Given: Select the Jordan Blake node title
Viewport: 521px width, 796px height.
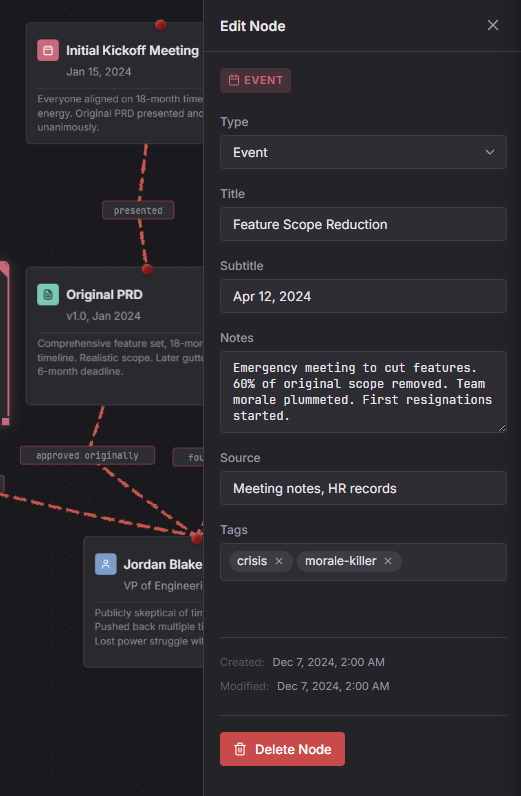Looking at the screenshot, I should point(163,565).
